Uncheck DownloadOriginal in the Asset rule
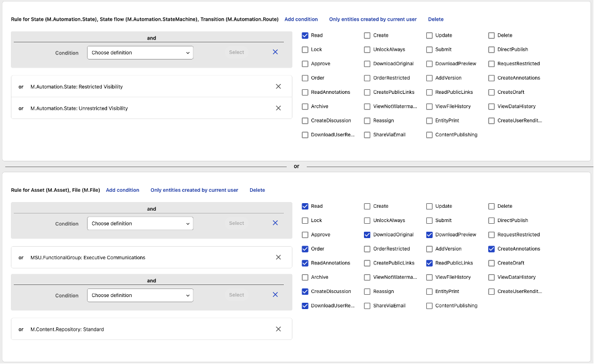The height and width of the screenshot is (364, 594). tap(367, 235)
